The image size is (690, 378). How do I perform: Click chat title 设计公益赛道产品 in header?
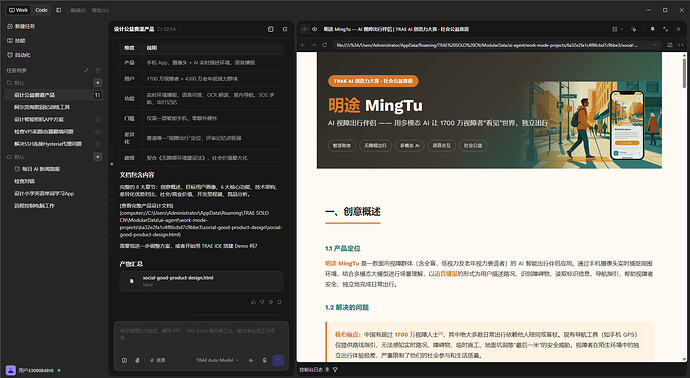[134, 29]
